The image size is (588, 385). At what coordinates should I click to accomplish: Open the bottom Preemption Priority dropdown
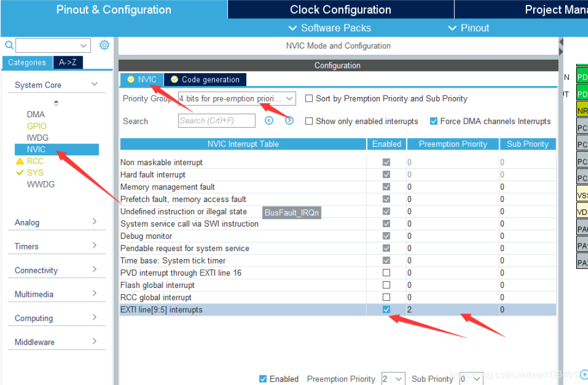click(393, 379)
